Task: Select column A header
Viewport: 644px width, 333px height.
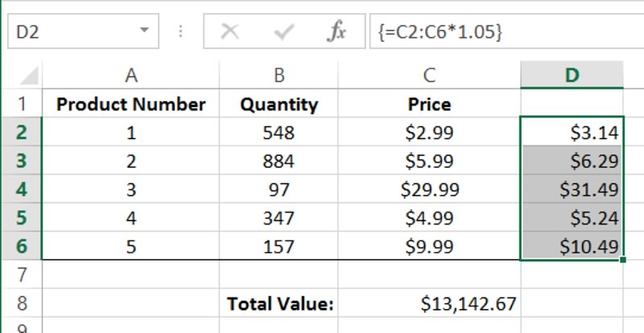Action: [x=131, y=76]
